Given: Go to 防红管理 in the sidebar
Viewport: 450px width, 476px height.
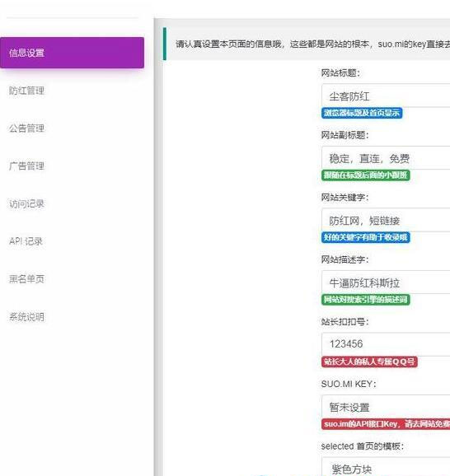Looking at the screenshot, I should 26,91.
